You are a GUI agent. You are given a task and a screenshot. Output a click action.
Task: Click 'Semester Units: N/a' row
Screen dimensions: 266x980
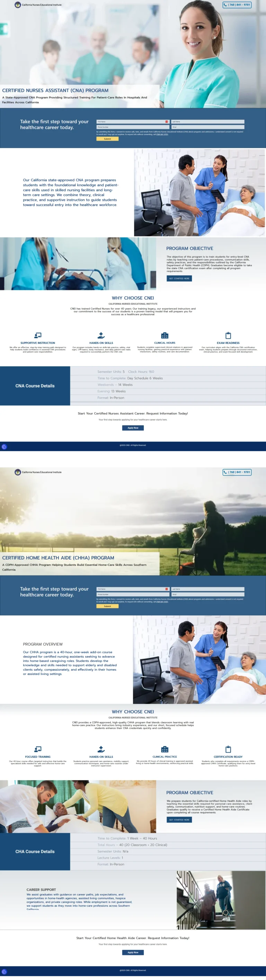pos(168,851)
